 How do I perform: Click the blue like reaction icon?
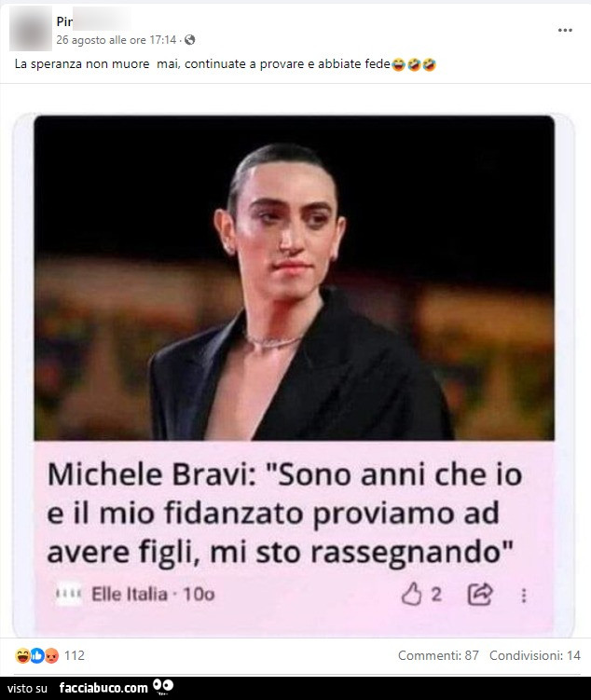(37, 655)
